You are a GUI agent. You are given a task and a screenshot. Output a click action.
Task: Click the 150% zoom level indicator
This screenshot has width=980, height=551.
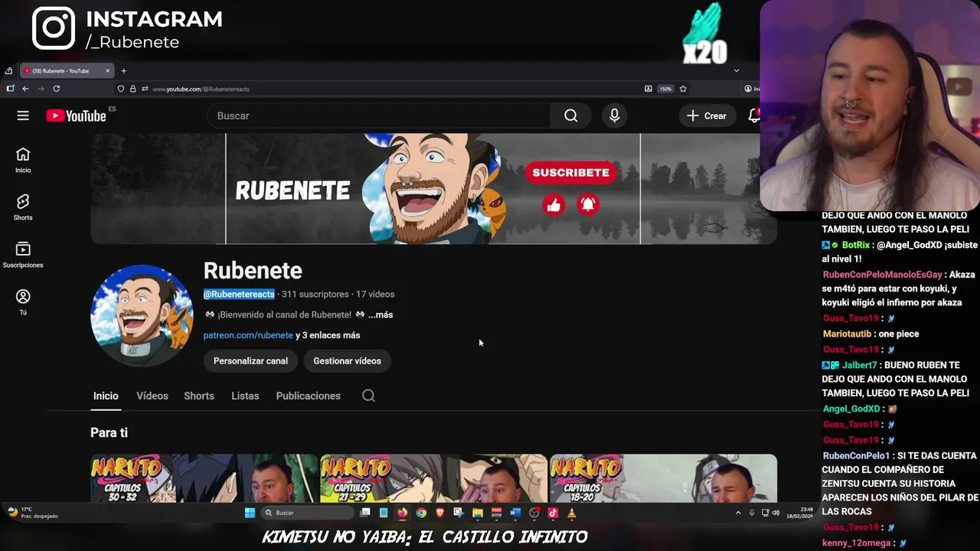(x=665, y=89)
